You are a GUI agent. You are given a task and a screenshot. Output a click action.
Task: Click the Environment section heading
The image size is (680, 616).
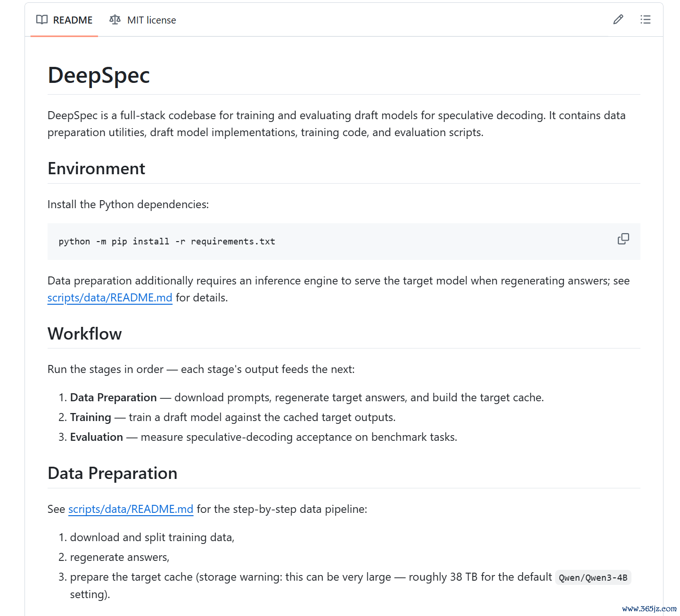click(x=97, y=169)
